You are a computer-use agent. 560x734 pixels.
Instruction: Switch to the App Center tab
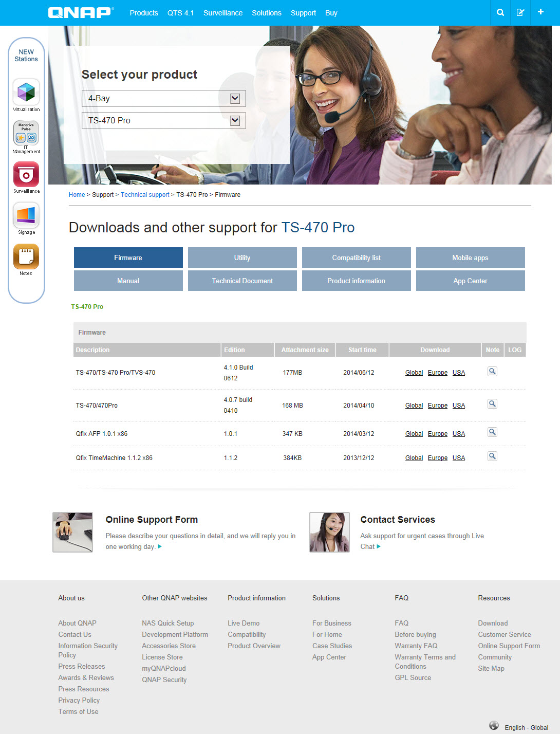(471, 281)
